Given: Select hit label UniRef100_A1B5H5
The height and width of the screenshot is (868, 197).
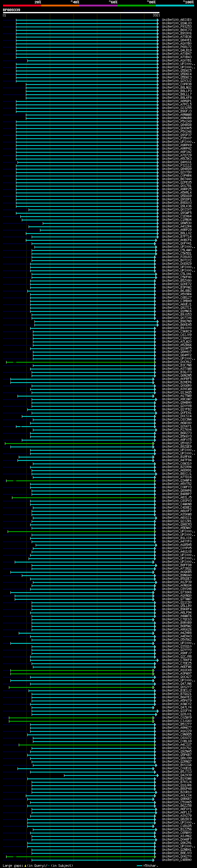Looking at the screenshot, I should [177, 545].
